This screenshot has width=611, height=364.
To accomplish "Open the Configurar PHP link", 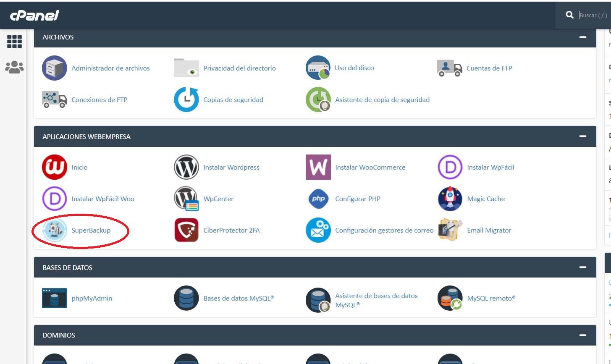I will point(358,199).
